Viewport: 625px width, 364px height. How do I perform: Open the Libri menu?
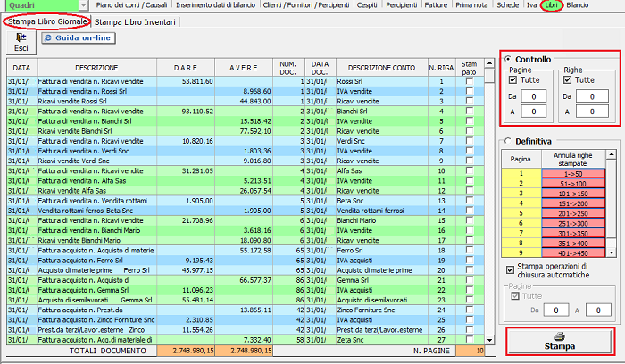pyautogui.click(x=551, y=5)
